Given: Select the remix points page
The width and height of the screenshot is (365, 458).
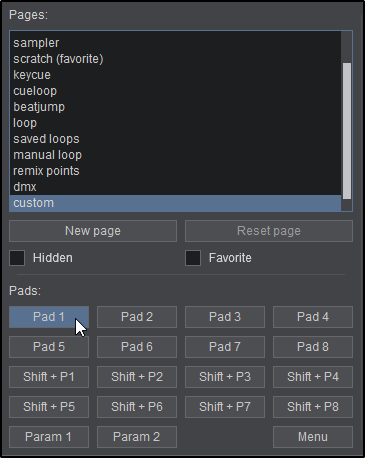Looking at the screenshot, I should (x=175, y=171).
